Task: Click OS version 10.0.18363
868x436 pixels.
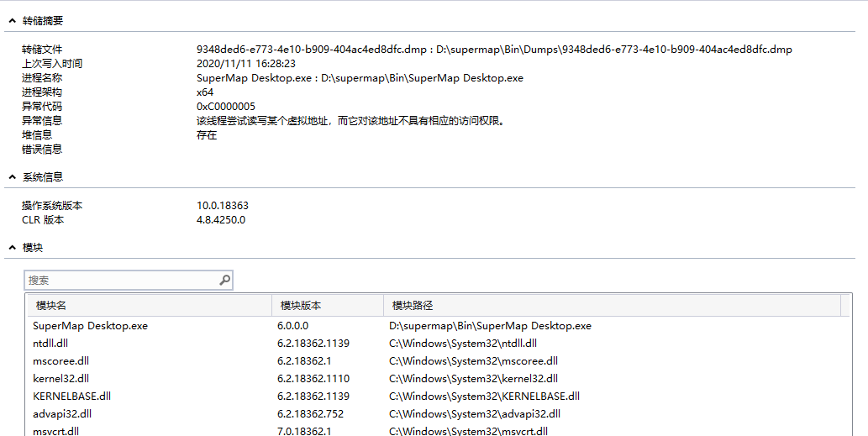Action: click(x=223, y=206)
